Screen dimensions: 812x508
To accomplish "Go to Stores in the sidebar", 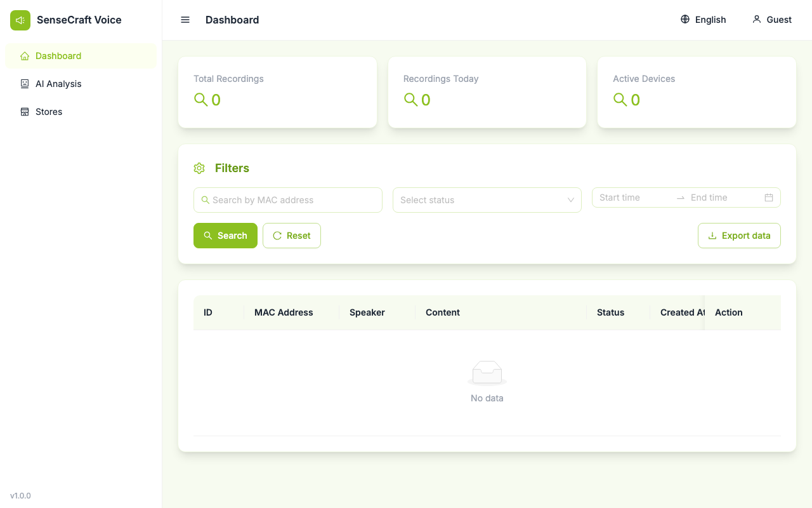I will [x=81, y=112].
